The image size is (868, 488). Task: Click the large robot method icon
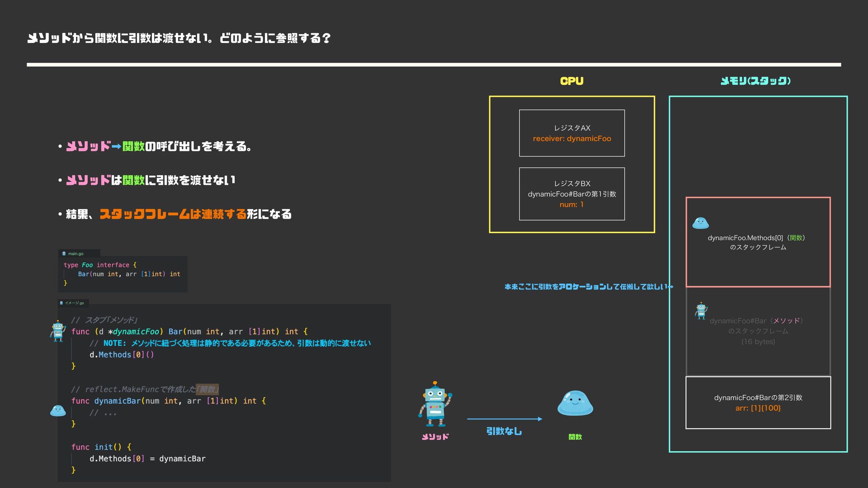click(435, 404)
